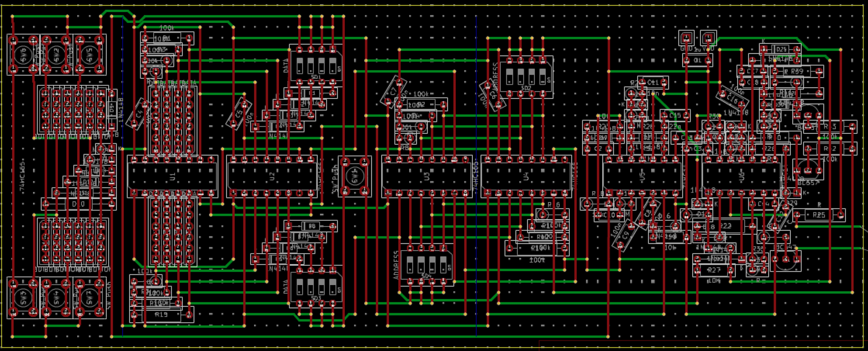Viewport: 868px width, 351px height.
Task: Click the GND pad
Action: pyautogui.click(x=686, y=38)
